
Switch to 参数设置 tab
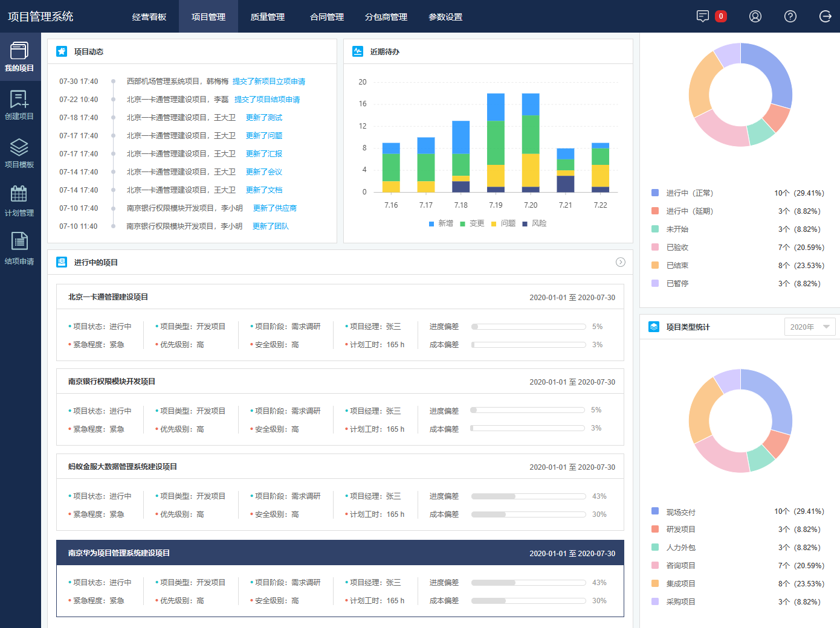click(445, 16)
